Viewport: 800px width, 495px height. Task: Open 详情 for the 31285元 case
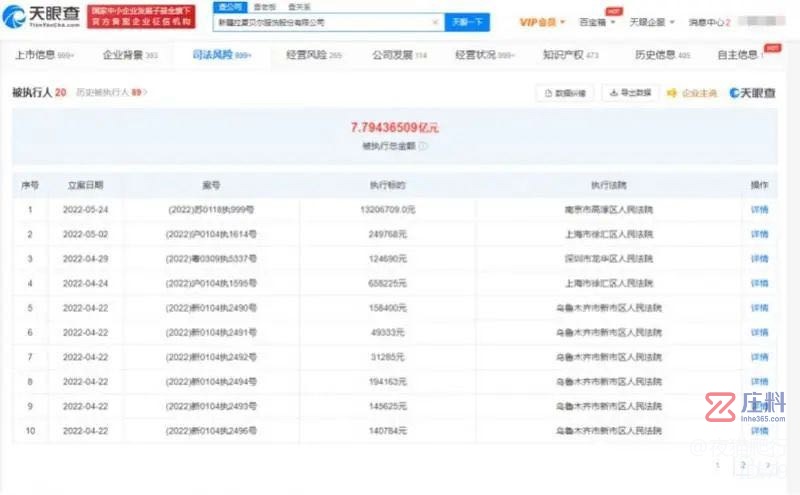tap(759, 357)
